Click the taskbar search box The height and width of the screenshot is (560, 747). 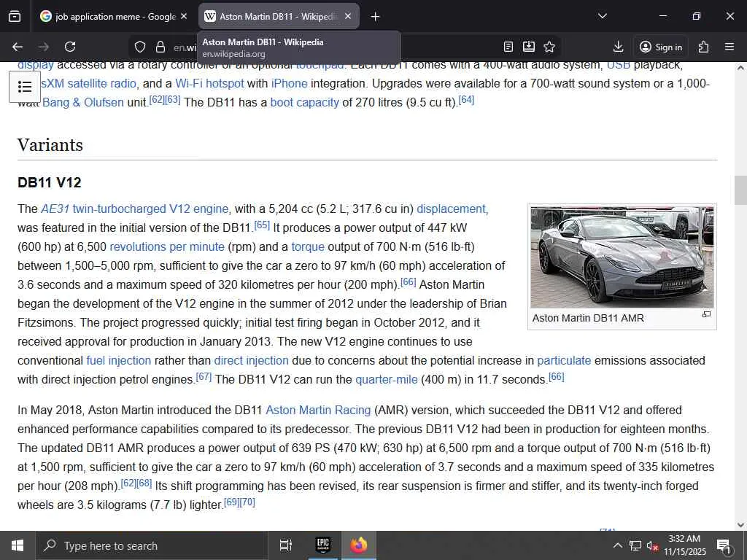pos(152,545)
